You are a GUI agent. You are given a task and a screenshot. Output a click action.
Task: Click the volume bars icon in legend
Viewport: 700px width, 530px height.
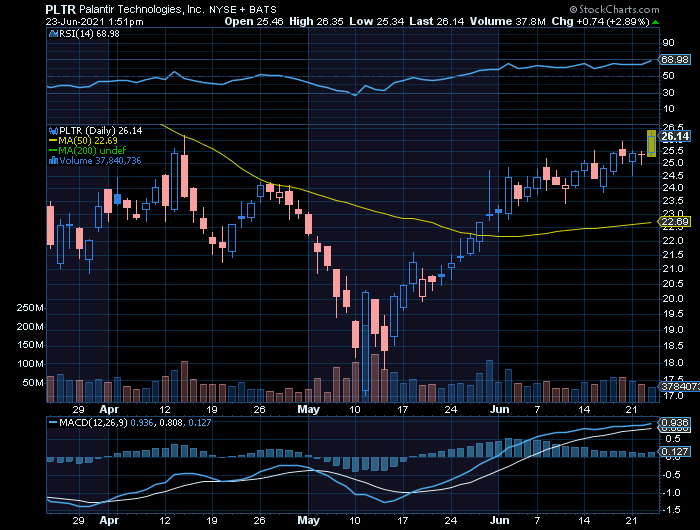[x=54, y=161]
